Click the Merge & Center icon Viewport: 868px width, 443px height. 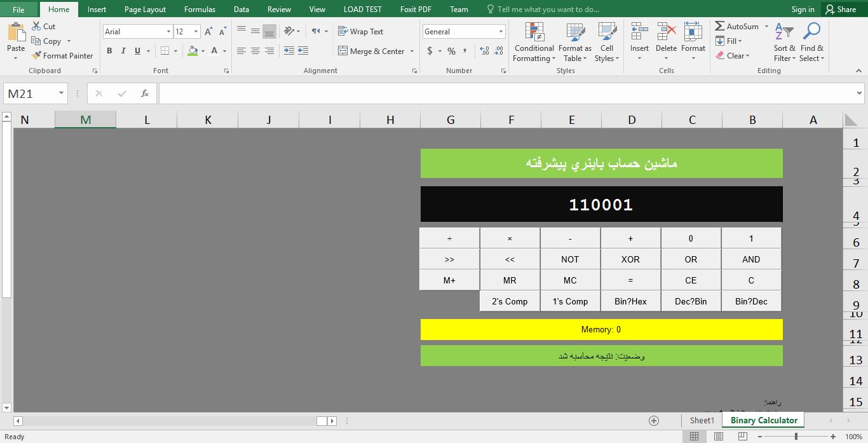343,51
